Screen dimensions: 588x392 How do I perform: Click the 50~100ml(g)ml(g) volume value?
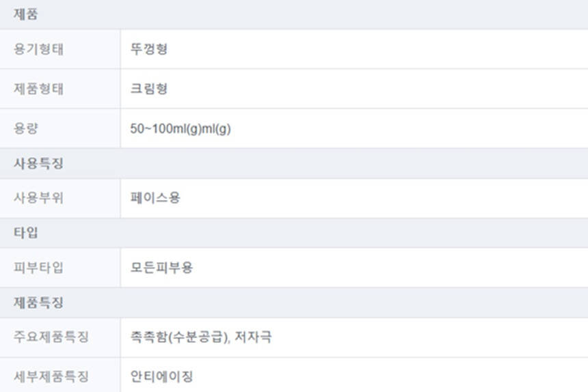[x=181, y=128]
